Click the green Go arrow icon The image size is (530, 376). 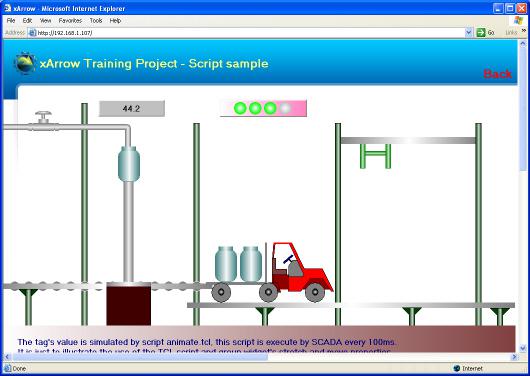click(x=480, y=32)
